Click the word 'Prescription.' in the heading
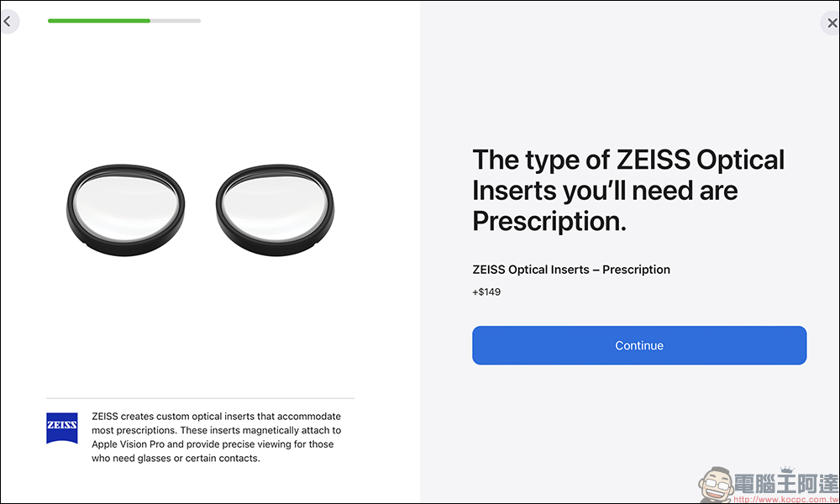The width and height of the screenshot is (840, 504). (x=549, y=221)
